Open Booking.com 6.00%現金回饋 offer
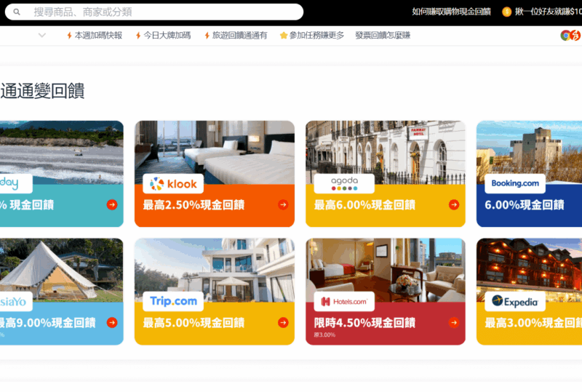Screen dimensions: 582x392 (524, 205)
